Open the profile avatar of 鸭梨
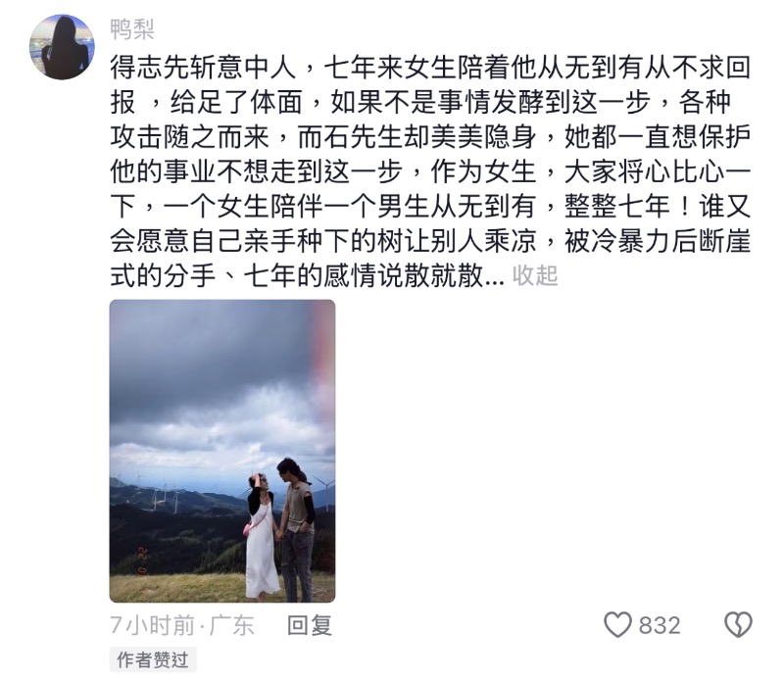 (x=62, y=46)
